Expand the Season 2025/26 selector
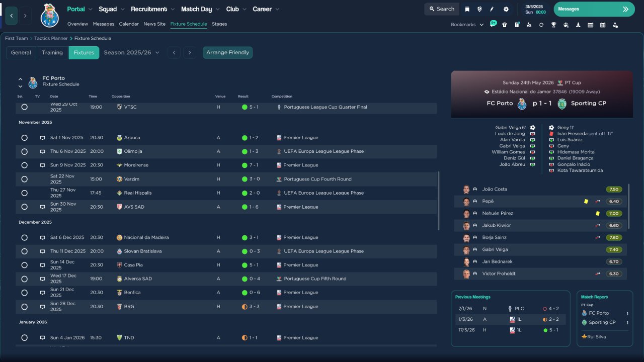Viewport: 644px width, 362px height. [x=131, y=52]
